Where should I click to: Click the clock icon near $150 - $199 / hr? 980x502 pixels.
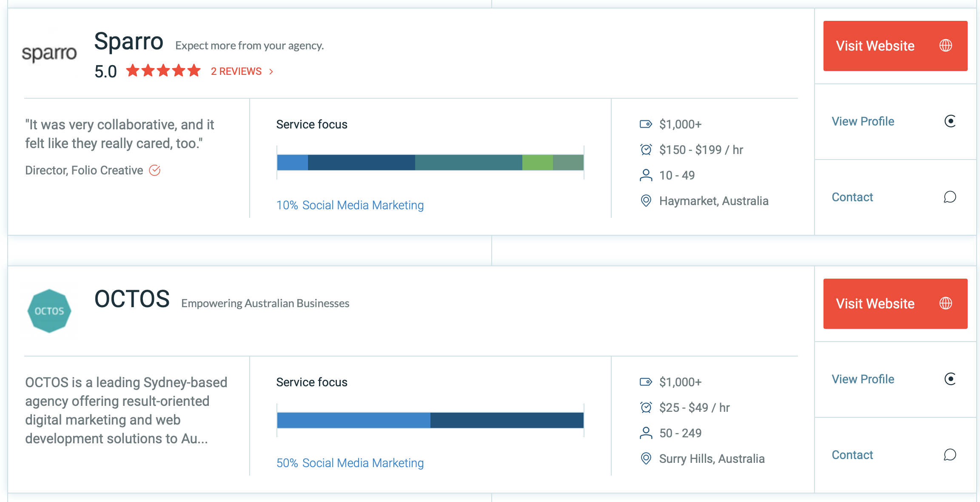coord(645,149)
